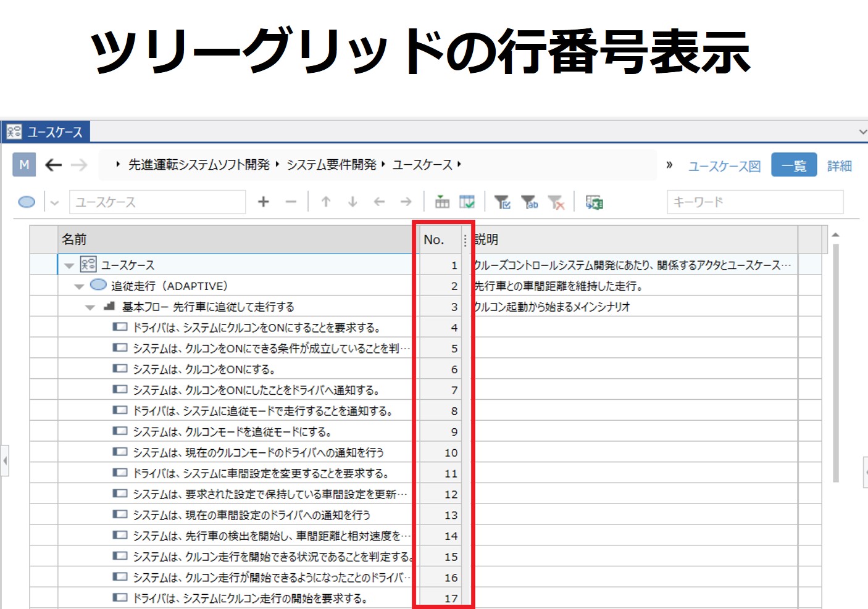Collapse the 追従走行 (ADAPTIVE) node
The image size is (868, 609).
point(79,286)
